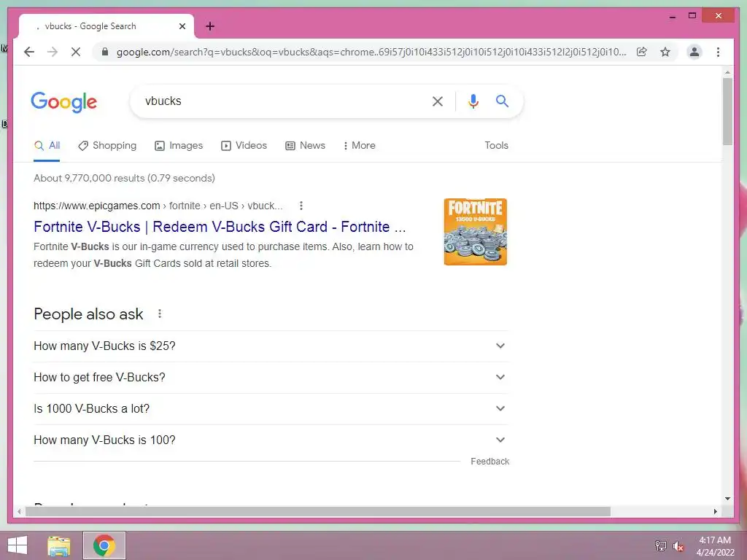Clear the search box with the X
Viewport: 747px width, 560px height.
(438, 101)
